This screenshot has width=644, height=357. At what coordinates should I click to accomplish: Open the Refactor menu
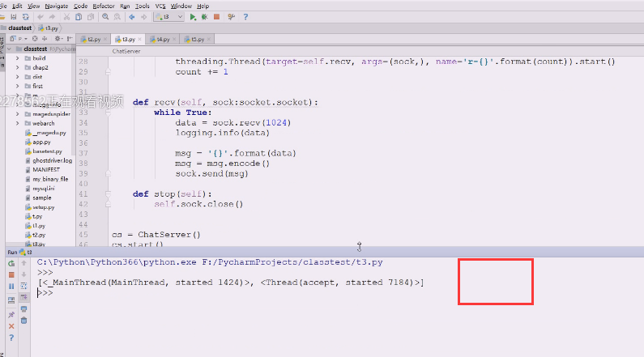pos(104,6)
